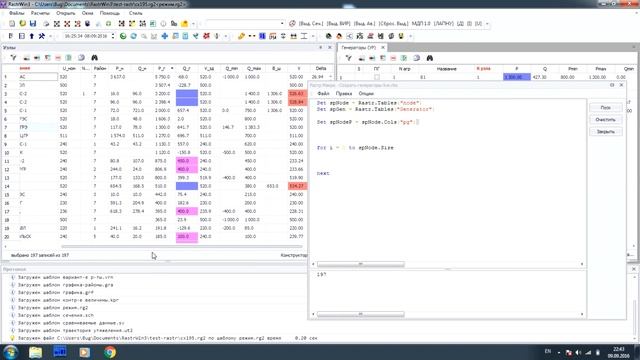Viewport: 640px width, 360px height.
Task: Click the red cross-shaped icon in second toolbar
Action: (x=206, y=36)
